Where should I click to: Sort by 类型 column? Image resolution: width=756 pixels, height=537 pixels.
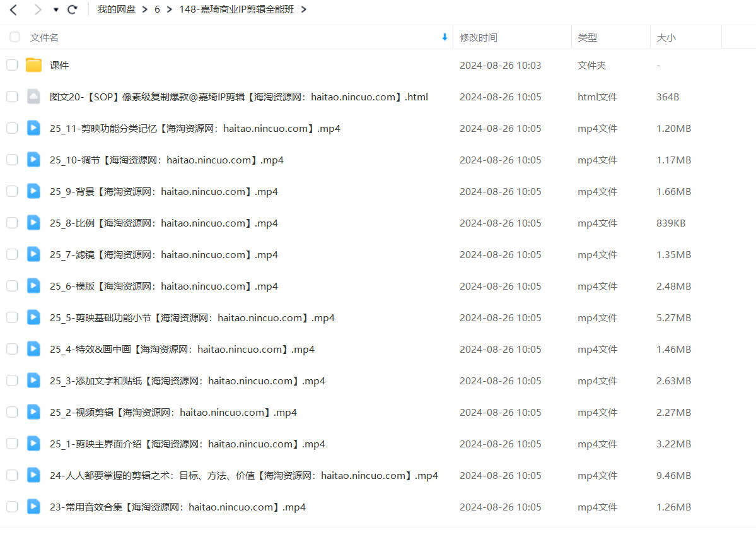point(587,38)
